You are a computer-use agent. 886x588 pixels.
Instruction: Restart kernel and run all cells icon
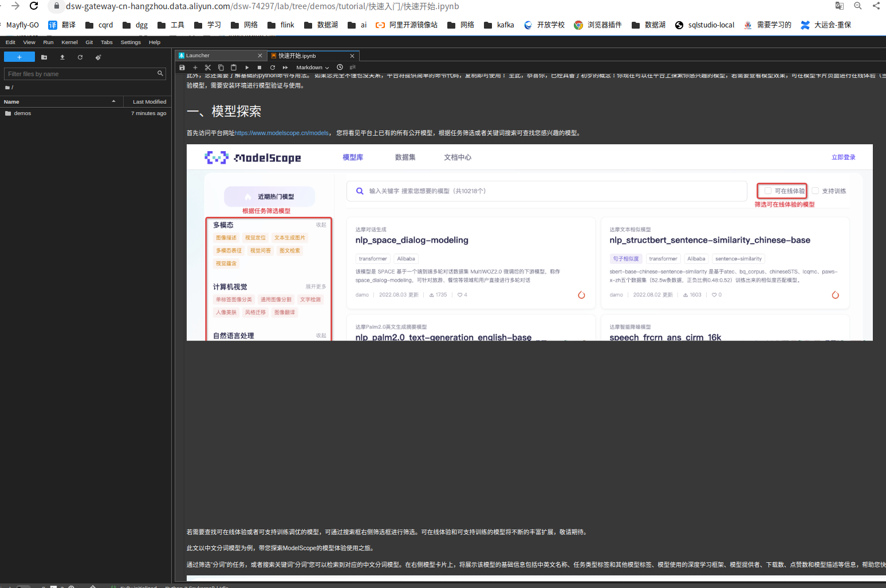285,67
